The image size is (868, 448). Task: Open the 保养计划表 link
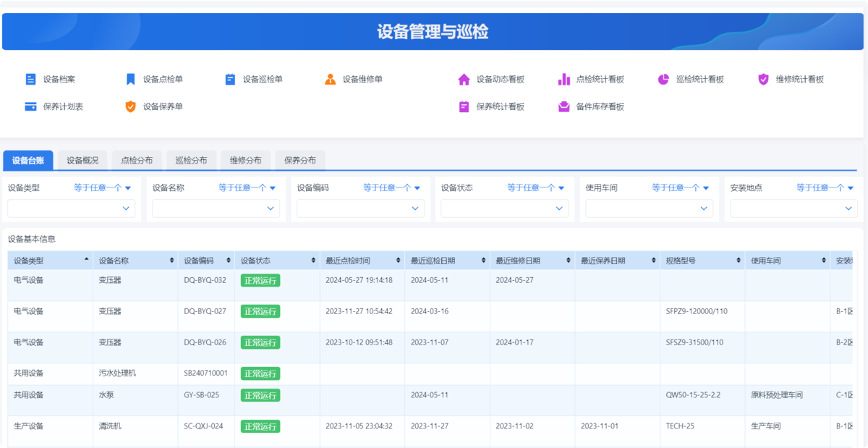pyautogui.click(x=63, y=106)
